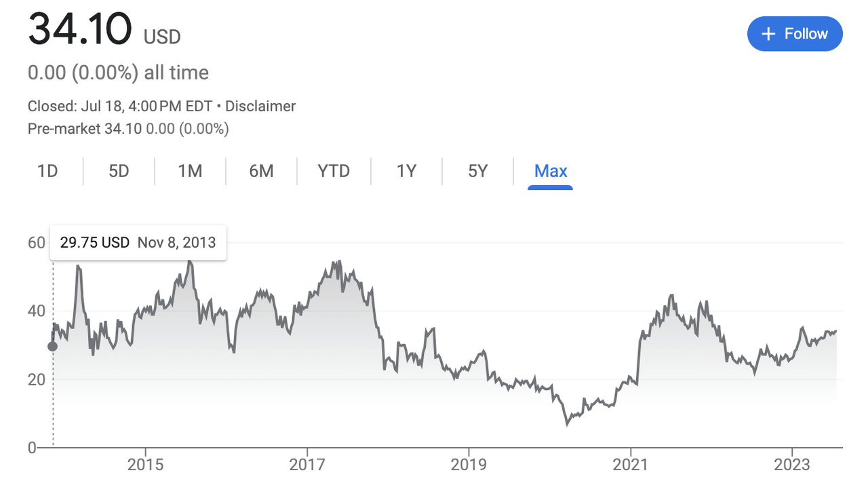The image size is (868, 479).
Task: Click the 2019 year on the timeline axis
Action: click(469, 465)
